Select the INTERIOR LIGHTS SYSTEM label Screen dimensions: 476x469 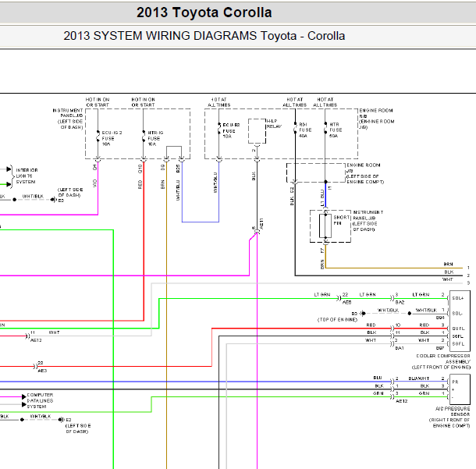pyautogui.click(x=27, y=176)
